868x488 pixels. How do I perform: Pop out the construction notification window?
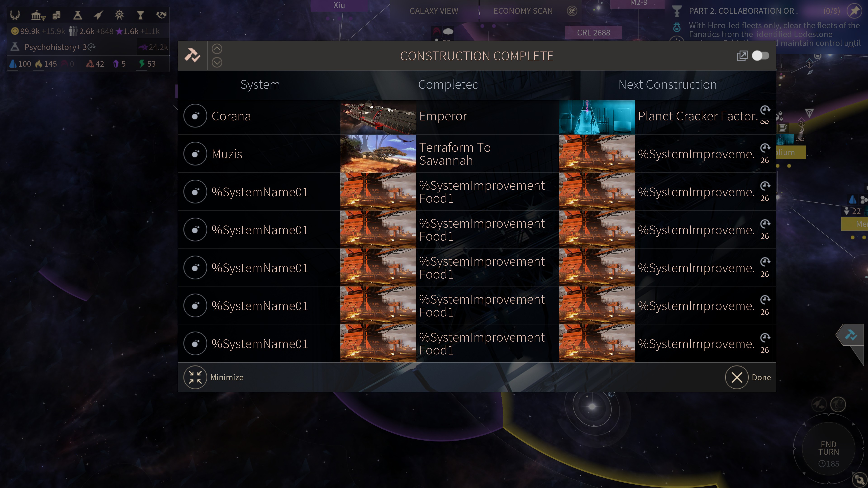tap(742, 56)
